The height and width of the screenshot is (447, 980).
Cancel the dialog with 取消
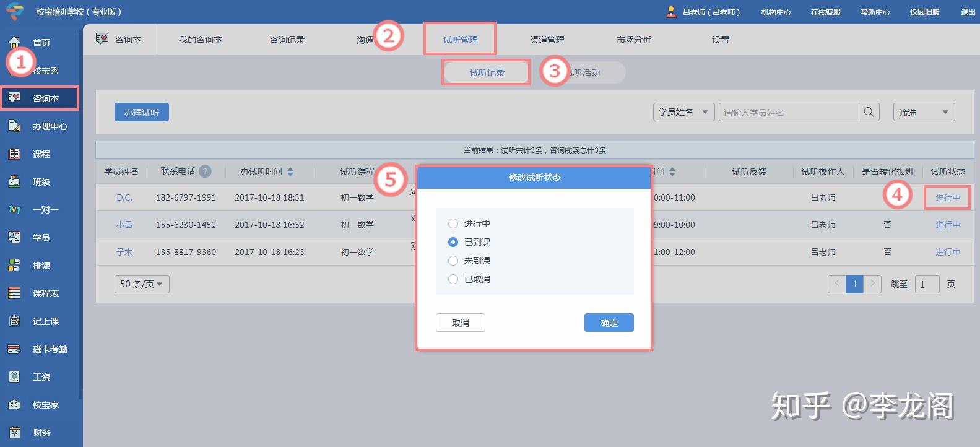click(x=461, y=323)
